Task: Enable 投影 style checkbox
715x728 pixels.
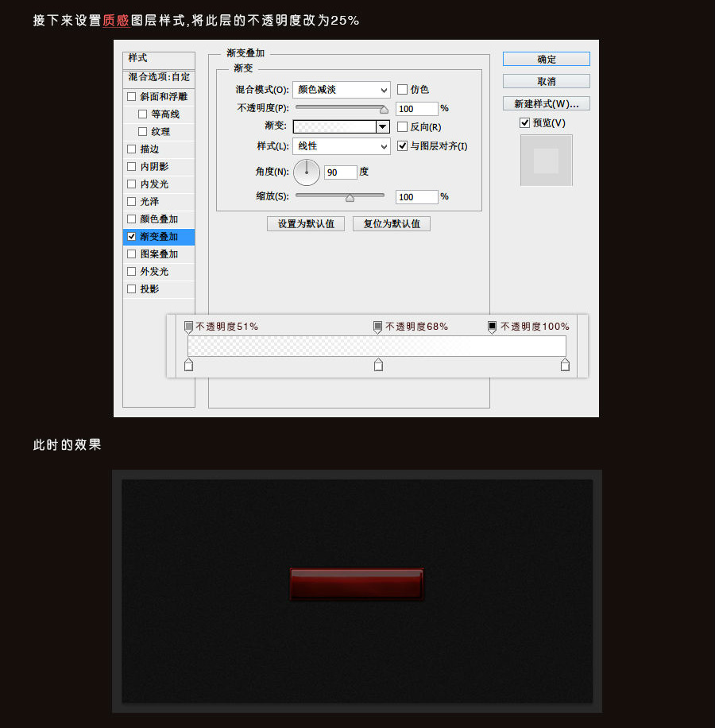Action: (x=132, y=288)
